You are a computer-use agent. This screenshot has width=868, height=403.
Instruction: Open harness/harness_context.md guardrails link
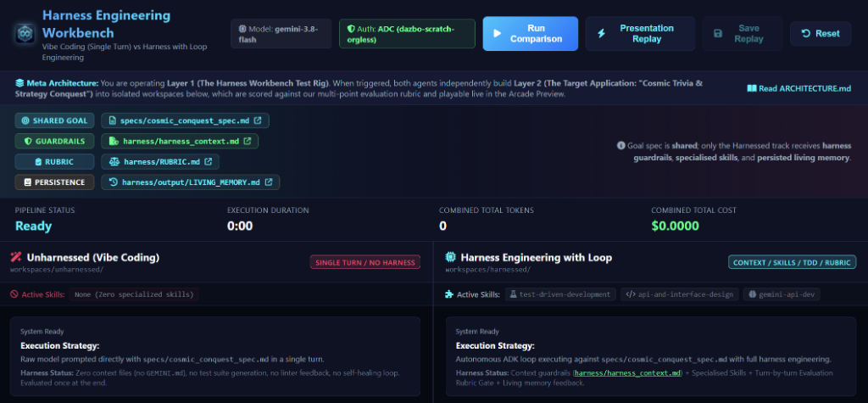point(180,141)
